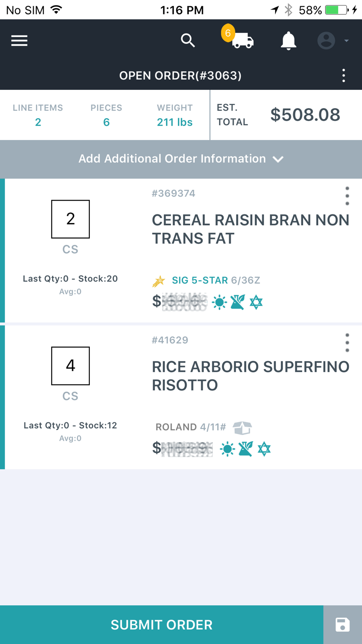Open Cereal Raisin Bran item options menu
The image size is (362, 644).
point(347,196)
